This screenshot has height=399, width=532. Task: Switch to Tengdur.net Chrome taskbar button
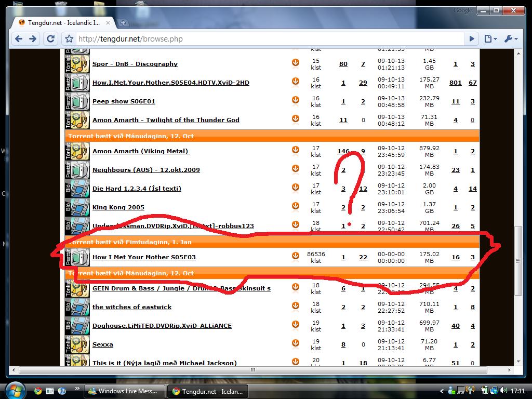[208, 391]
